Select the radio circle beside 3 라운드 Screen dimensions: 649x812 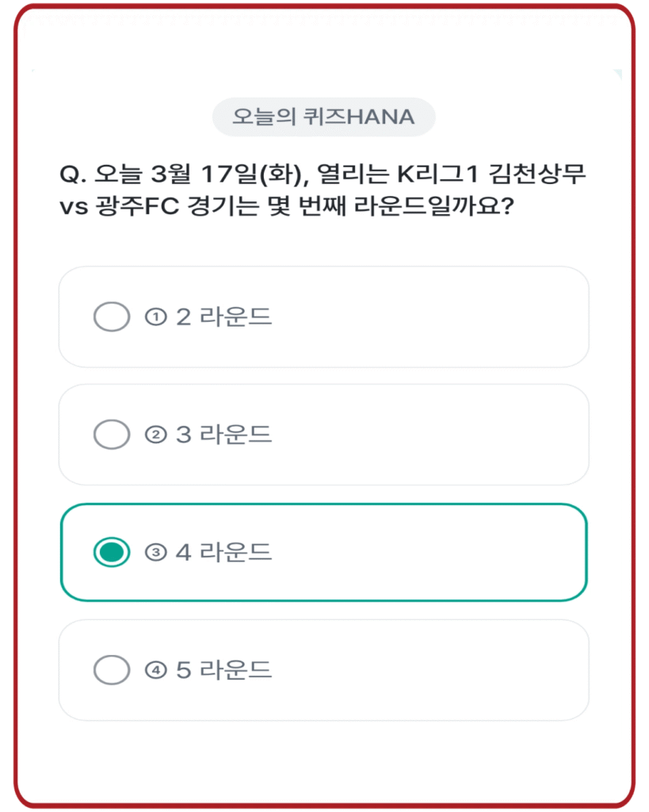[x=110, y=435]
